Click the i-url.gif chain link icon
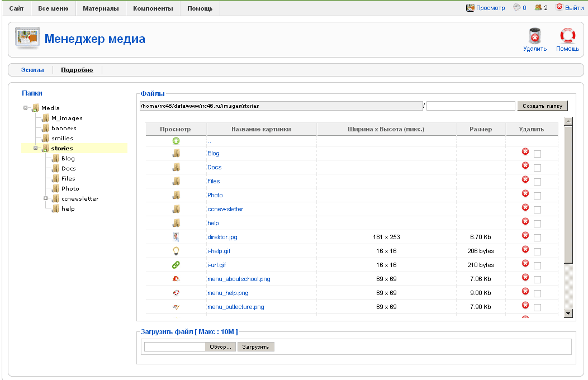The width and height of the screenshot is (588, 380). tap(176, 265)
